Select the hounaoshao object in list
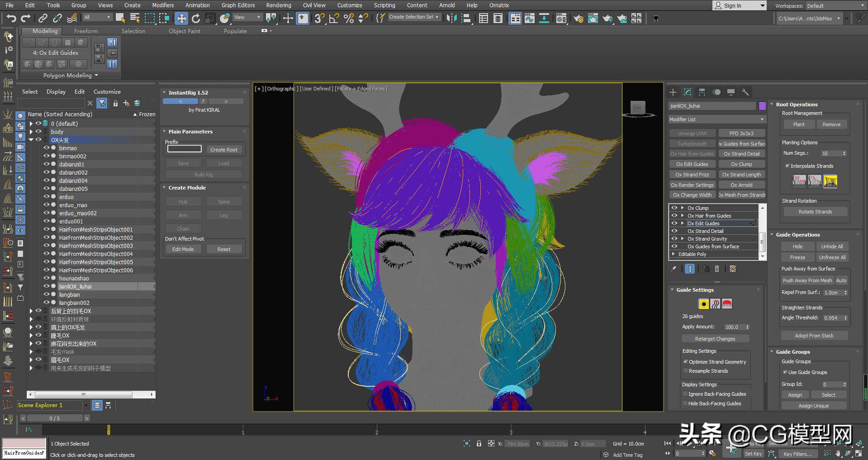The image size is (868, 460). pos(74,278)
